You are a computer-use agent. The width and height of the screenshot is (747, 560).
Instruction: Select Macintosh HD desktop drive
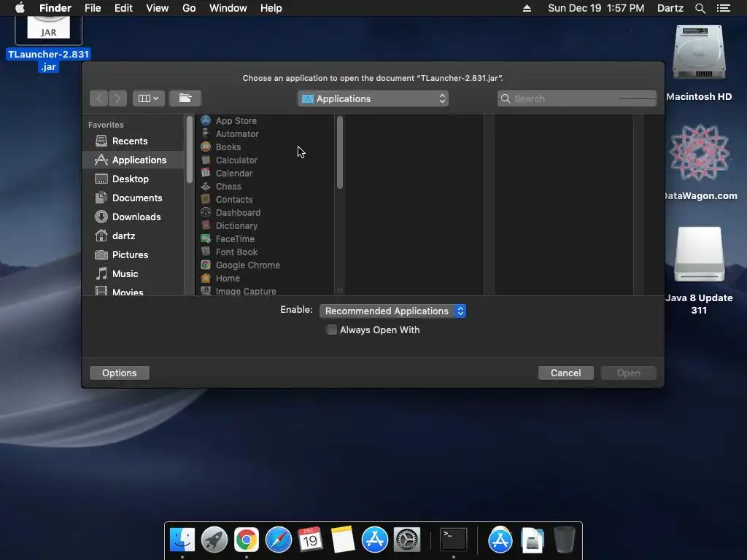pyautogui.click(x=699, y=62)
